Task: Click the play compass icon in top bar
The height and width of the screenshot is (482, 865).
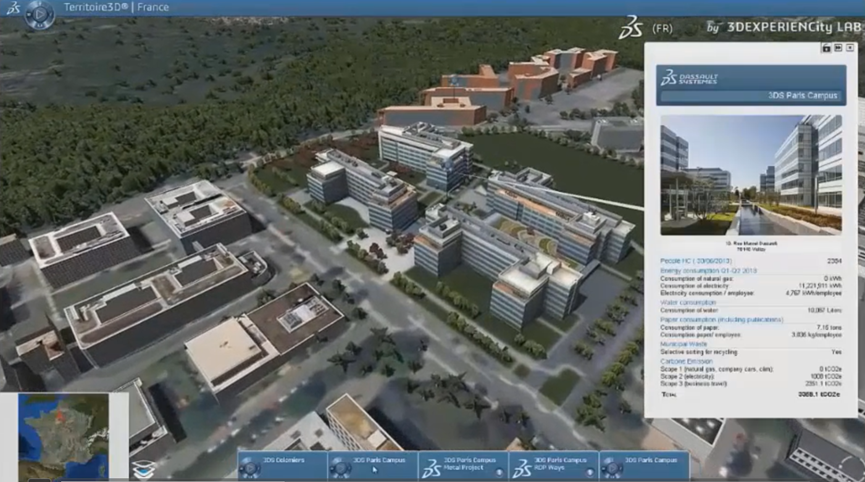Action: click(x=40, y=13)
